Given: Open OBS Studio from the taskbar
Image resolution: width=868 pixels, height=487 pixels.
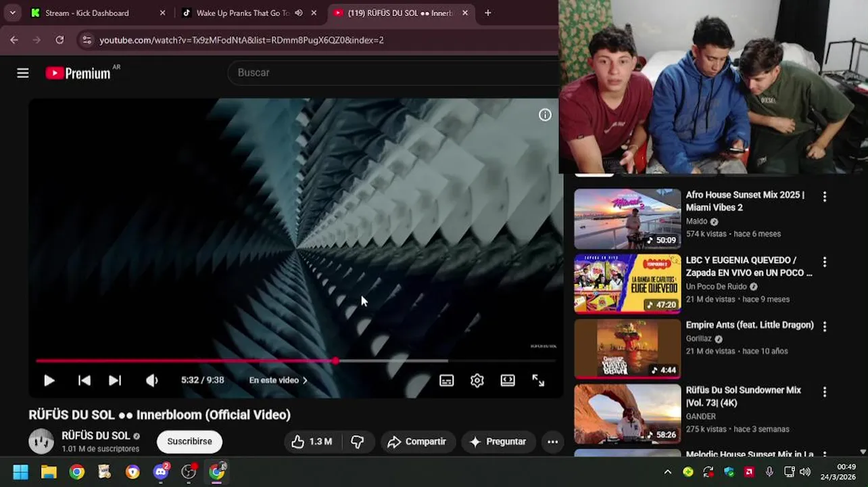Looking at the screenshot, I should coord(189,472).
